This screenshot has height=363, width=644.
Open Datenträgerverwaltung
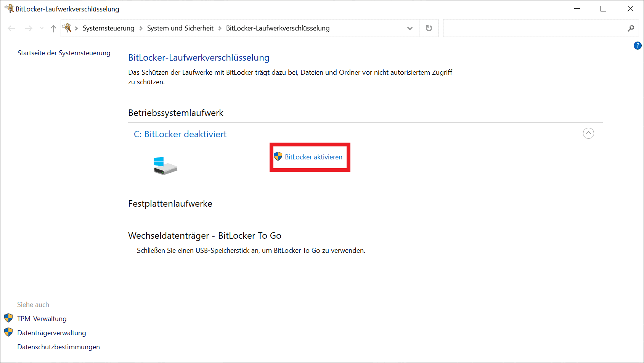coord(51,332)
